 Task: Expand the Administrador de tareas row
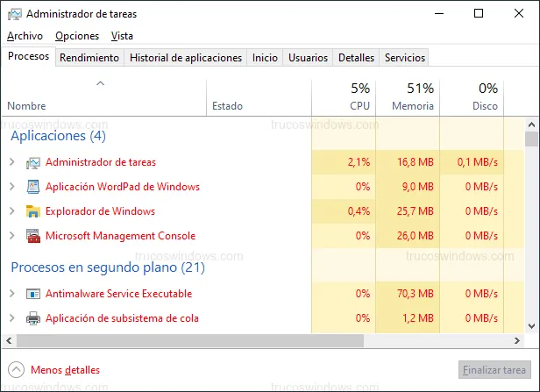click(11, 162)
